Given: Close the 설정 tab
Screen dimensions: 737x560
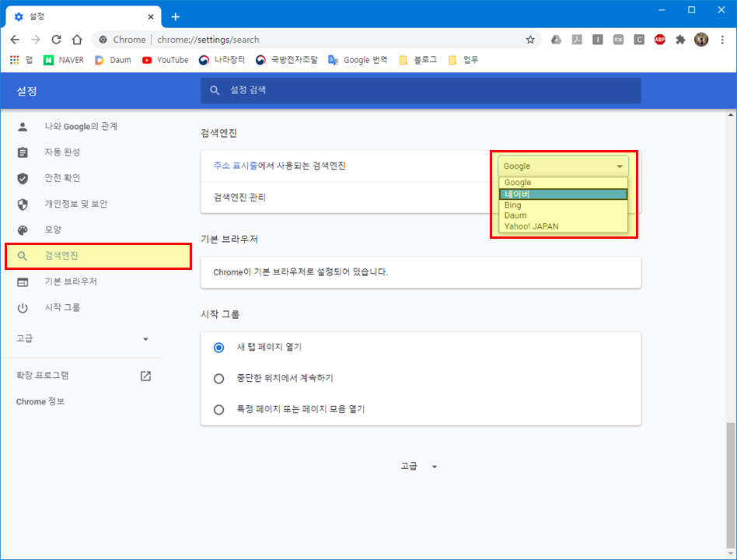Looking at the screenshot, I should tap(151, 17).
